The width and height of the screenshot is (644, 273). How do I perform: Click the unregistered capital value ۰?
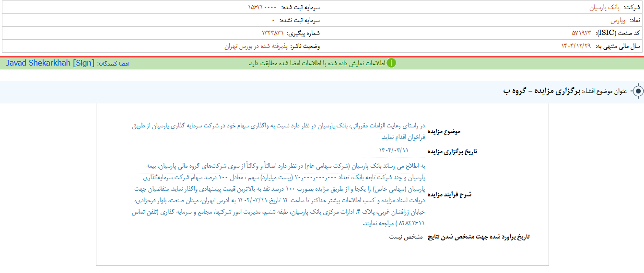click(273, 21)
